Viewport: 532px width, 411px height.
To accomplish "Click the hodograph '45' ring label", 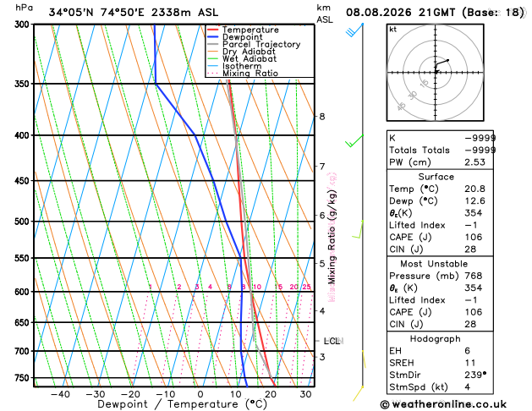I will tap(402, 107).
